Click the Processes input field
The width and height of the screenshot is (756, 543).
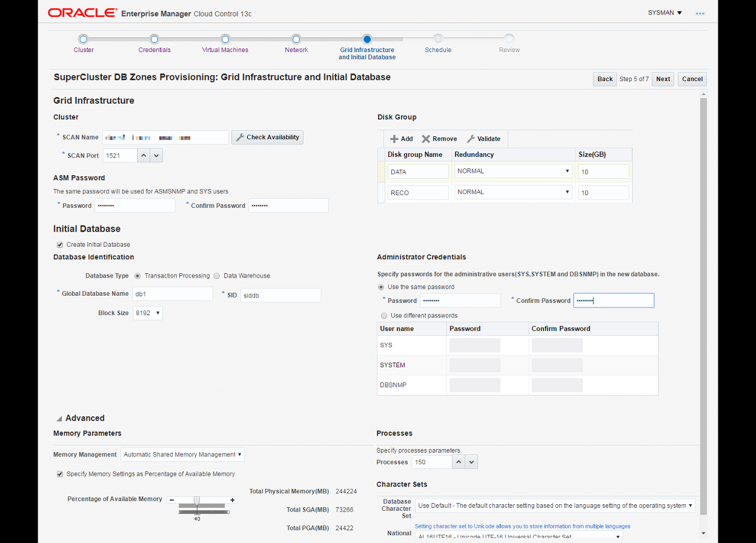(432, 462)
